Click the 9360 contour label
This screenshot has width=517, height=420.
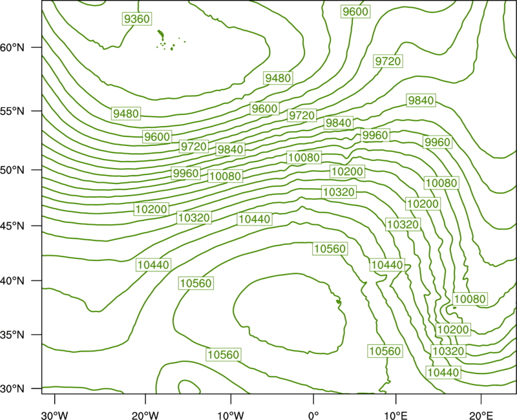coord(137,19)
